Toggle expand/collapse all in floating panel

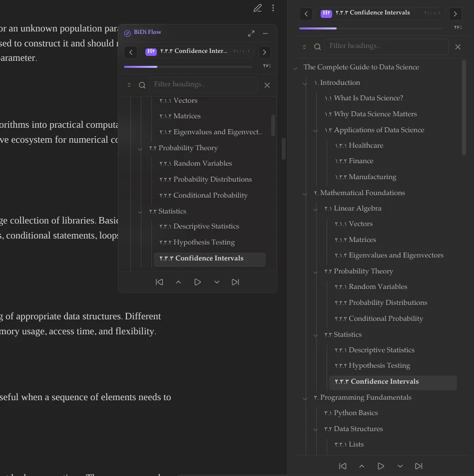129,85
